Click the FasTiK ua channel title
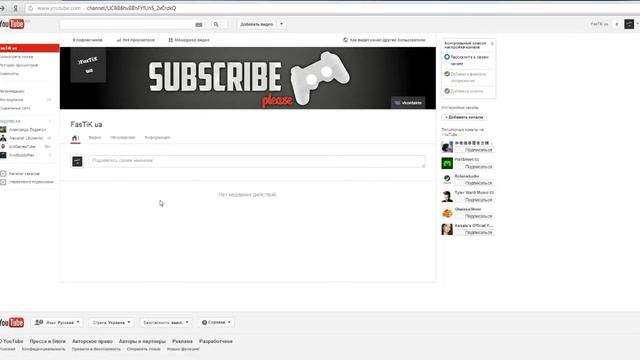 (86, 124)
